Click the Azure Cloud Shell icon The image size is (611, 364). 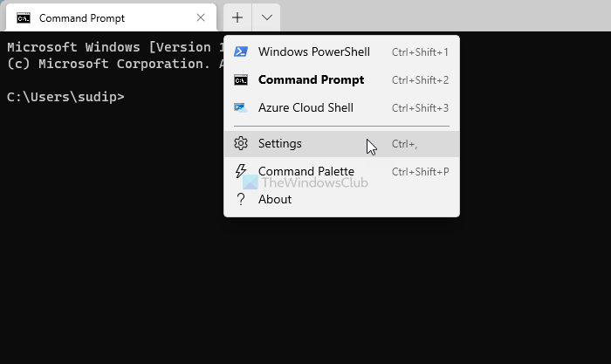[x=241, y=108]
